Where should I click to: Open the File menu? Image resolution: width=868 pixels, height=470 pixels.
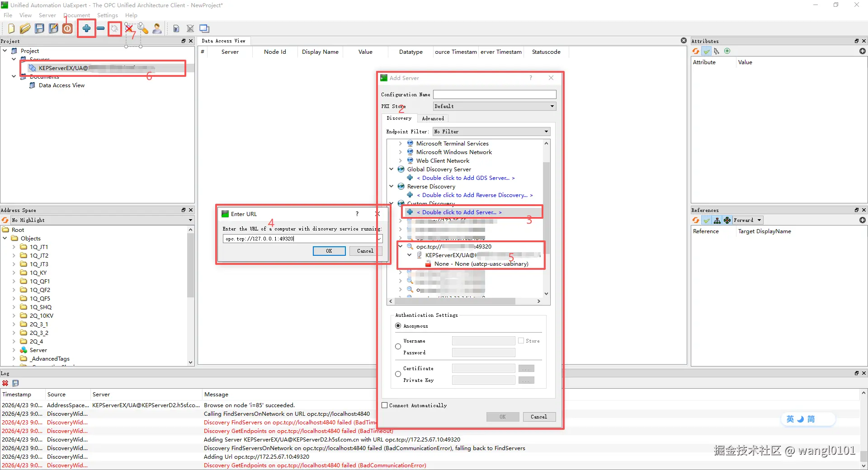pyautogui.click(x=8, y=15)
